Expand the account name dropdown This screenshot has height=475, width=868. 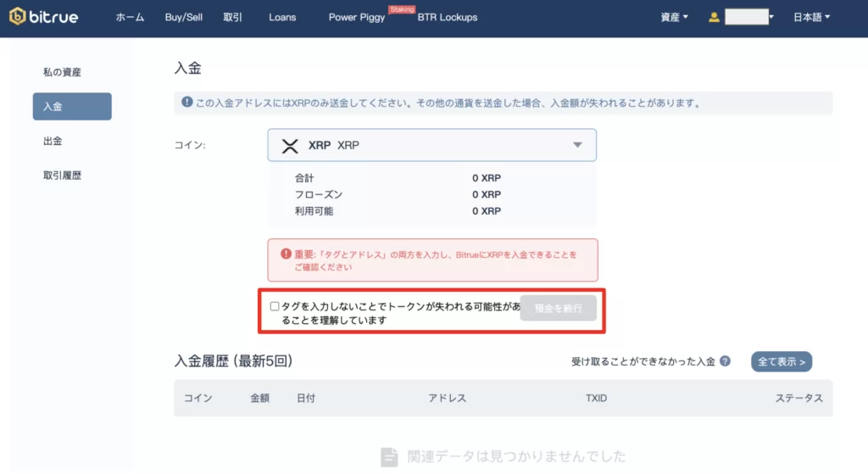771,17
